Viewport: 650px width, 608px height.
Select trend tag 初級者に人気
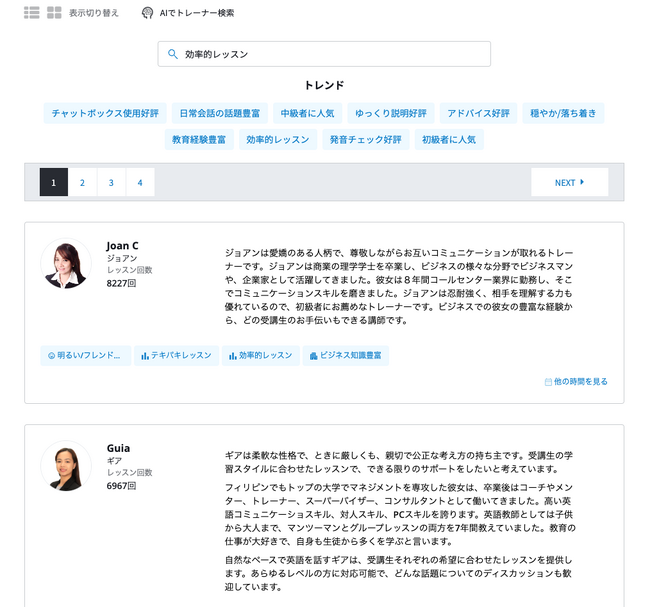click(x=449, y=139)
